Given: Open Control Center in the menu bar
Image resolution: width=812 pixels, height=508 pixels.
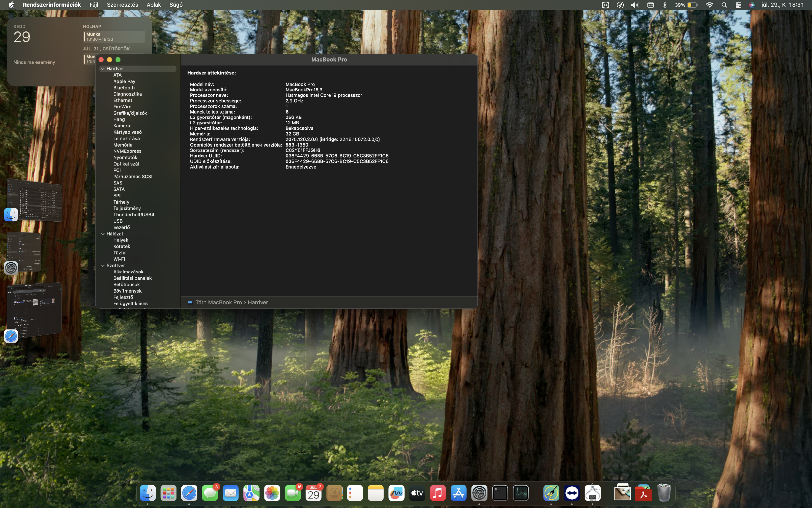Looking at the screenshot, I should click(x=738, y=5).
